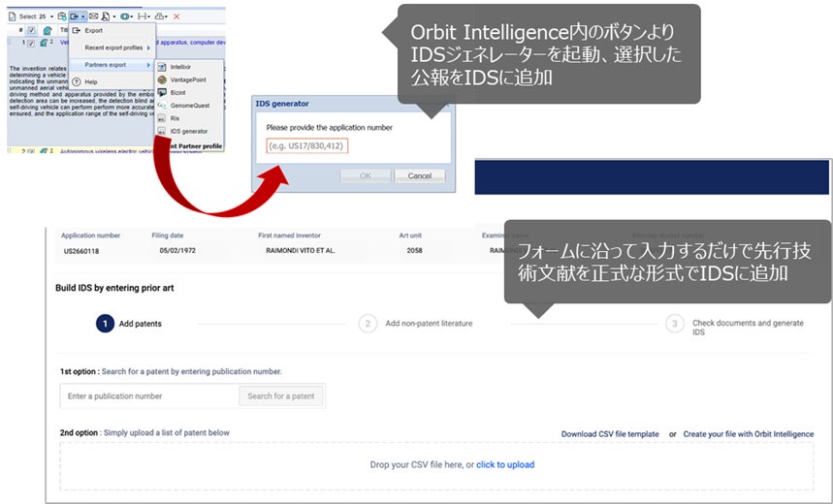Click the Build IDS by entering prior art heading
This screenshot has height=504, width=833.
[114, 288]
